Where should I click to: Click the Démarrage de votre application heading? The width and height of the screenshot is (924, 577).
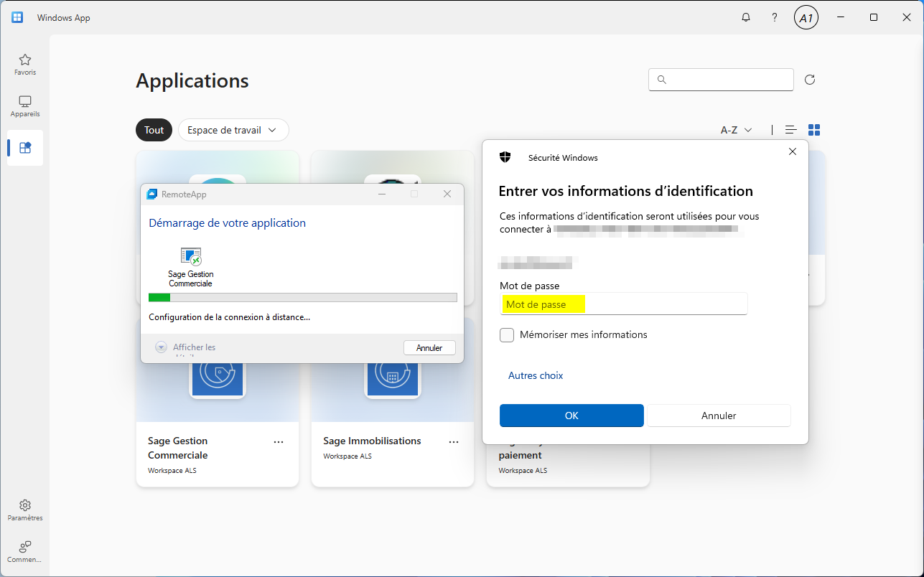tap(227, 222)
